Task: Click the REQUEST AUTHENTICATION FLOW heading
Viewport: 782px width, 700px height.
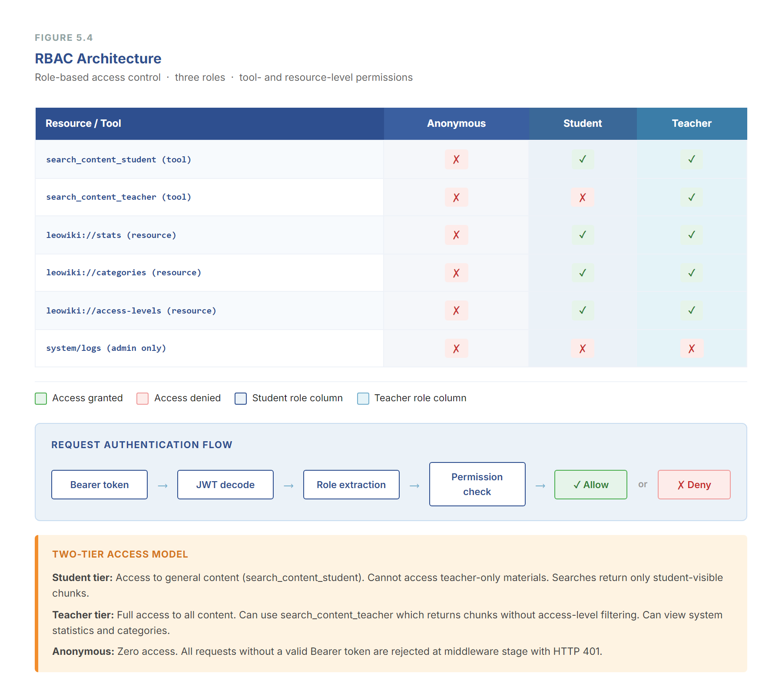Action: click(142, 445)
